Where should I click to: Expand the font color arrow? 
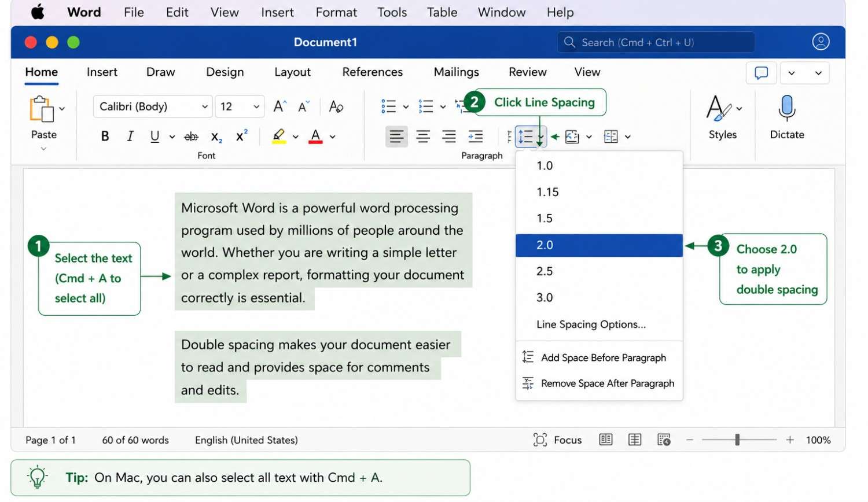coord(333,137)
